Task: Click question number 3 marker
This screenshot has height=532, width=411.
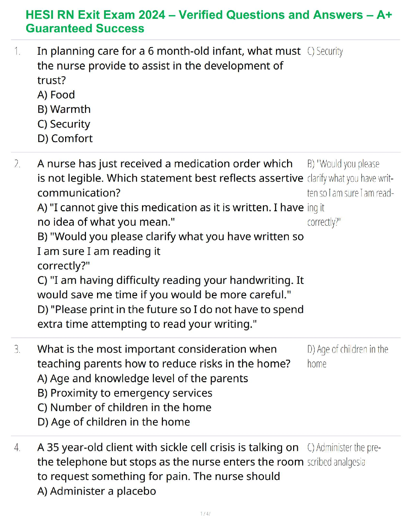Action: (17, 349)
